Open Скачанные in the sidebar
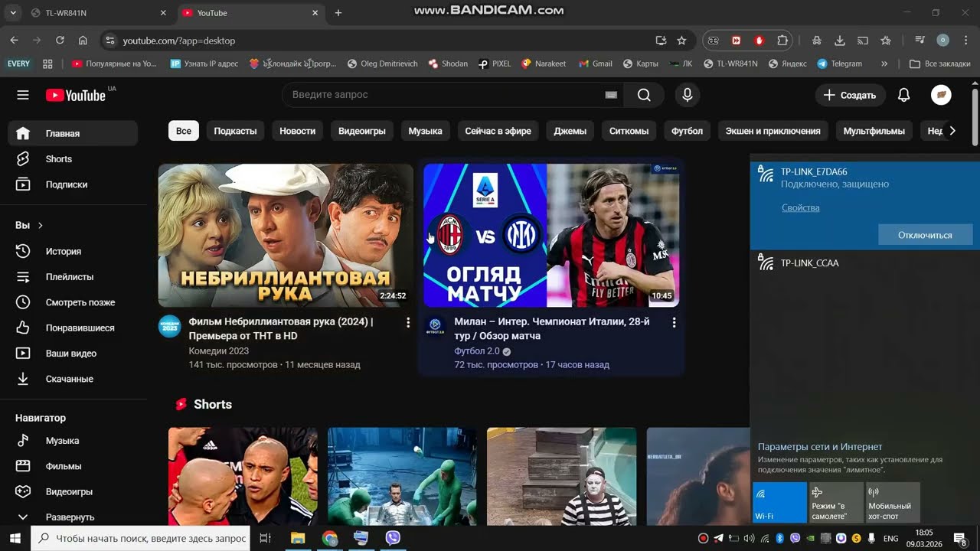 [x=73, y=379]
